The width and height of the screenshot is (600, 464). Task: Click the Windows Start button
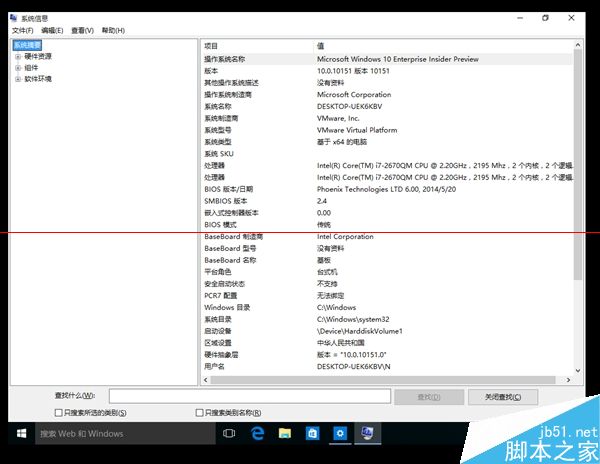click(x=20, y=433)
